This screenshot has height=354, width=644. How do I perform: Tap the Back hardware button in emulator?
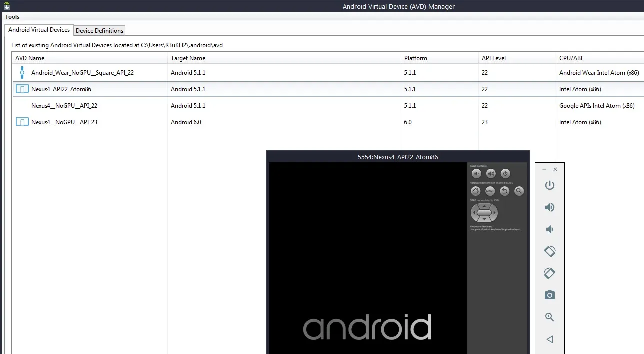pos(505,191)
